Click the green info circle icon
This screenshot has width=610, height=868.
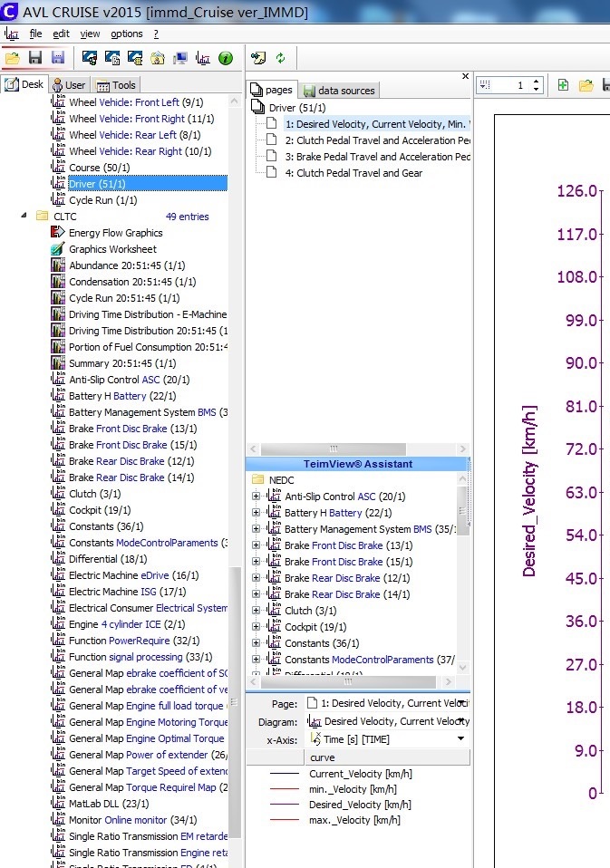[226, 58]
